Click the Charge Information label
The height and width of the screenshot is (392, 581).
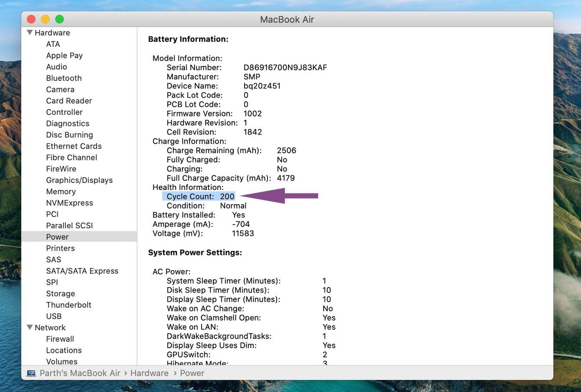click(x=189, y=141)
